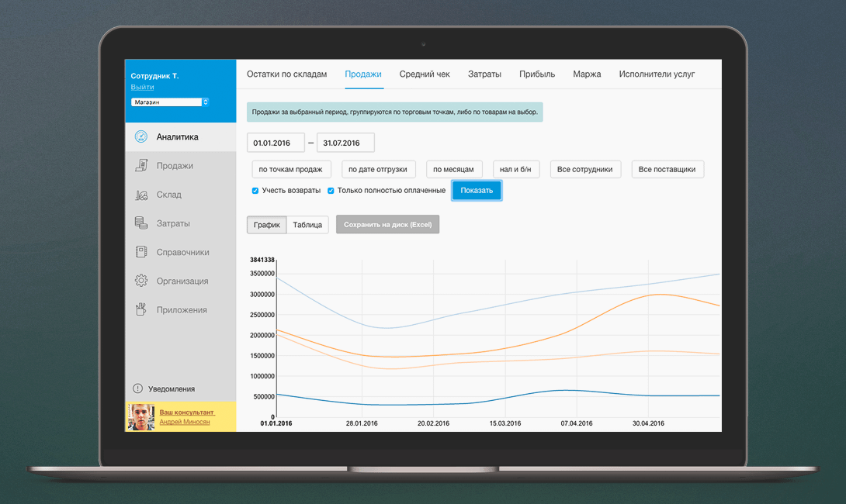
Task: Select the Продажи receipt icon in sidebar
Action: coord(140,165)
